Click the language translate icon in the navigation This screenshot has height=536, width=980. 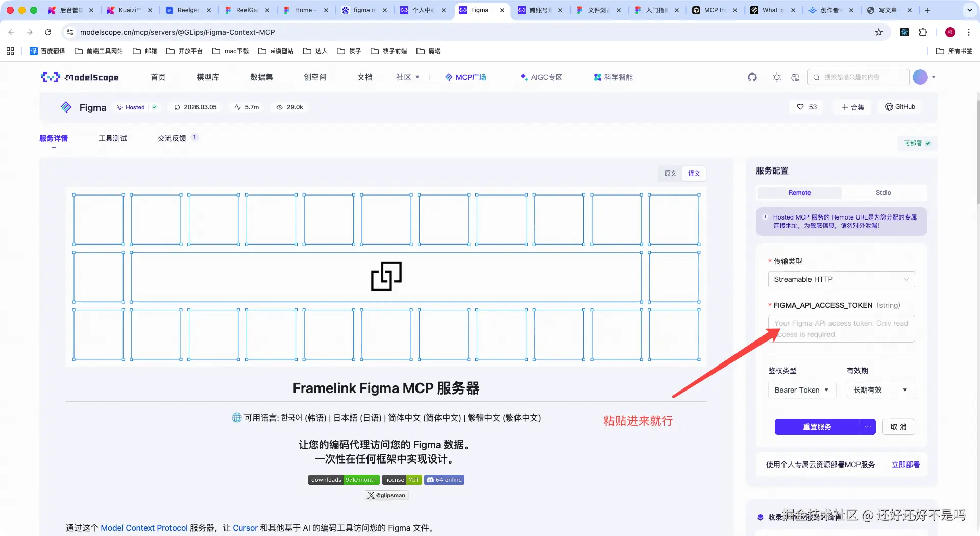pos(795,77)
